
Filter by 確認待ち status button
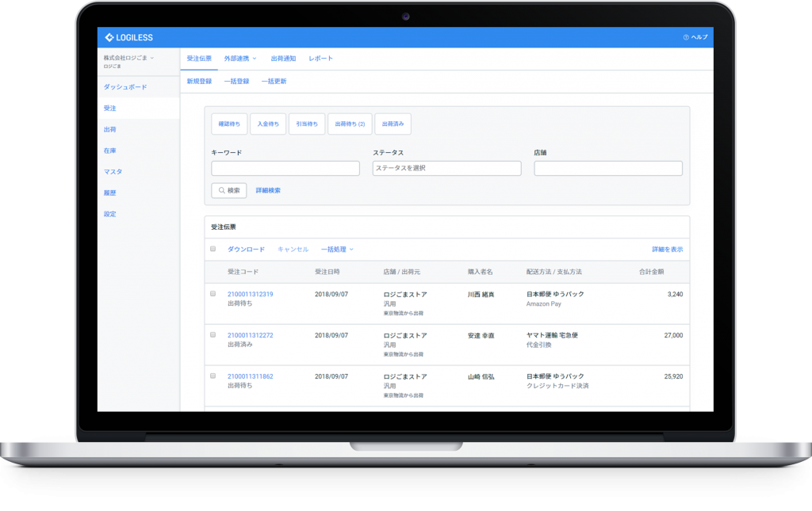tap(229, 124)
